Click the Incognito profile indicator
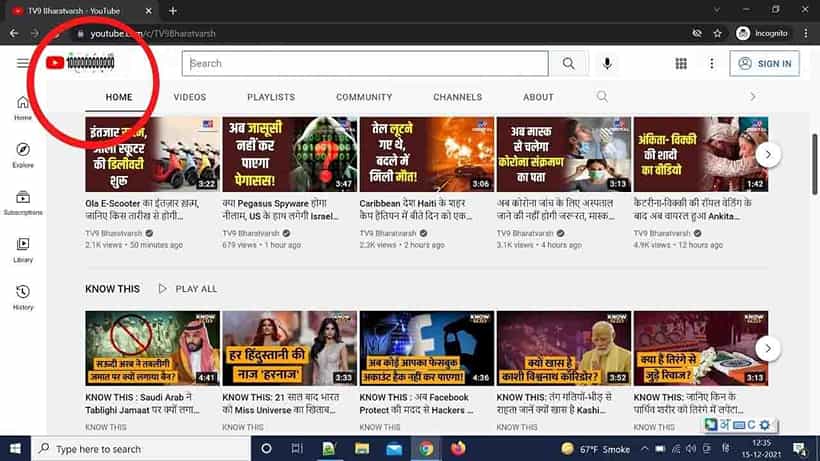The image size is (820, 461). coord(761,33)
